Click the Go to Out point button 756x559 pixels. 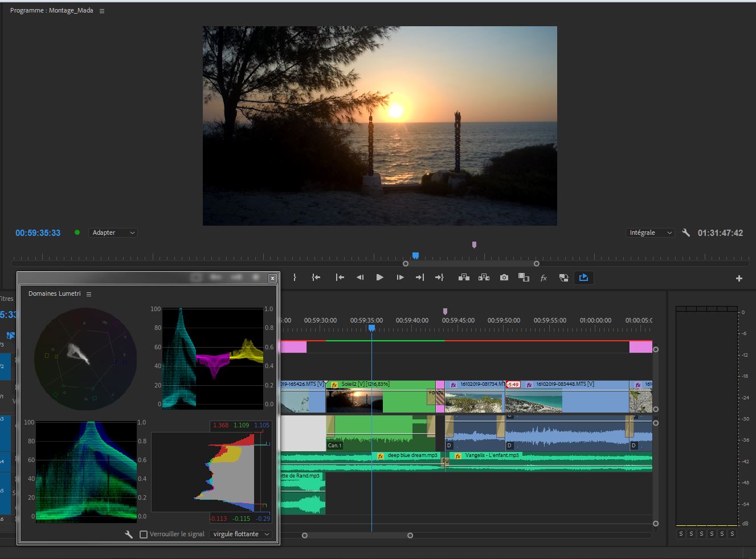point(439,278)
